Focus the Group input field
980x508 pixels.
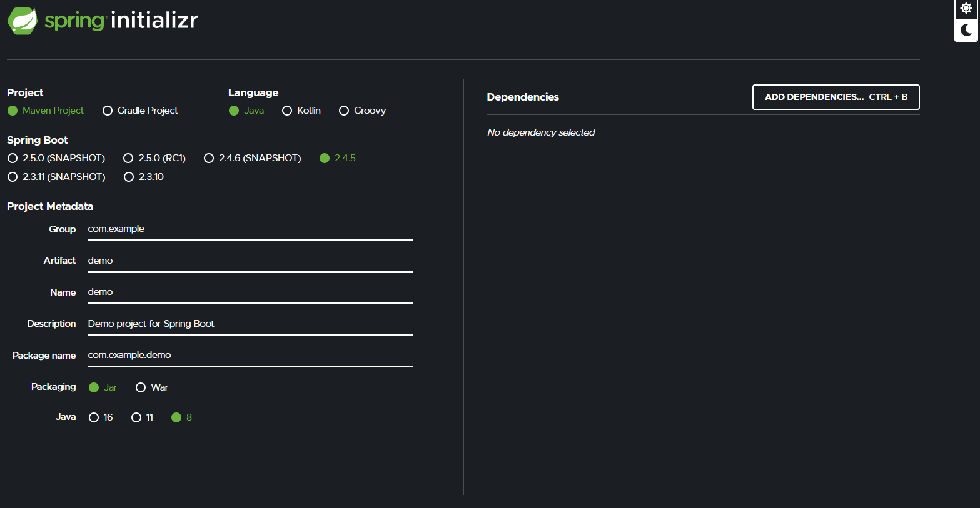tap(251, 229)
